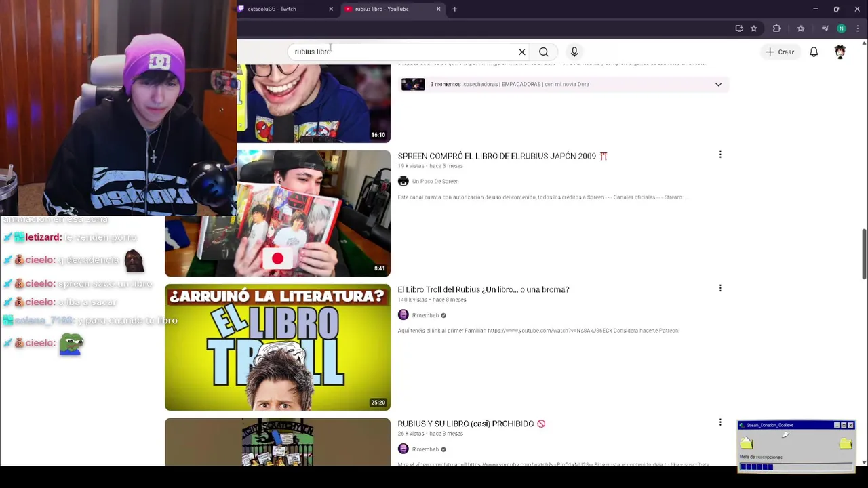The width and height of the screenshot is (868, 488).
Task: Open options menu for El Libro Troll video
Action: (x=720, y=288)
